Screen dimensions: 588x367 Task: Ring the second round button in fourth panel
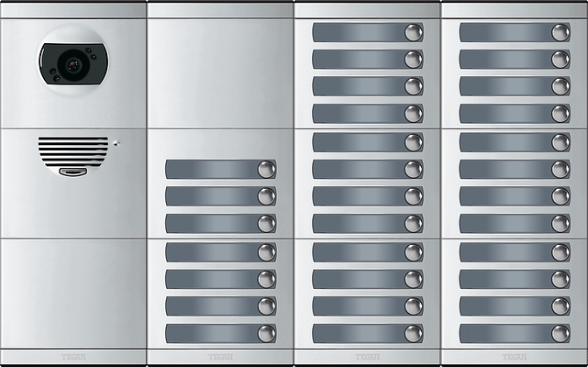tap(560, 60)
